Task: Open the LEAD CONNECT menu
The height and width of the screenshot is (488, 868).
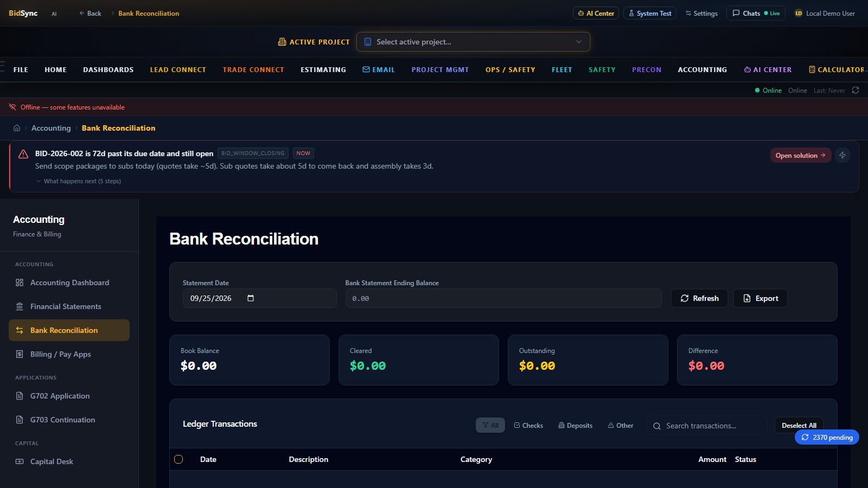Action: click(178, 69)
